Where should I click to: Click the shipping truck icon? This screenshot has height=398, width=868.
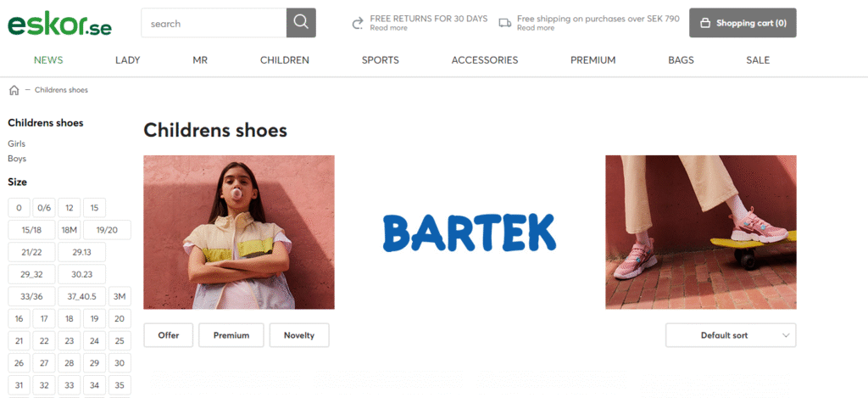click(505, 23)
